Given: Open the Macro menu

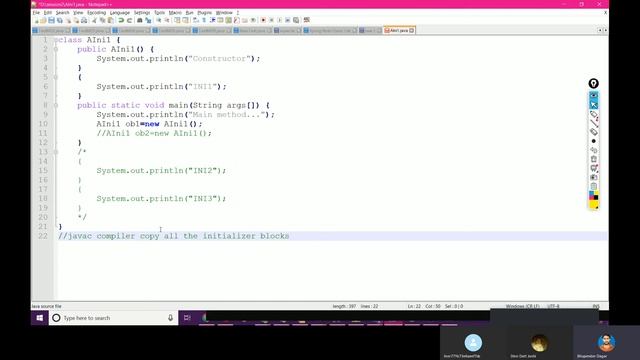Looking at the screenshot, I should point(175,13).
